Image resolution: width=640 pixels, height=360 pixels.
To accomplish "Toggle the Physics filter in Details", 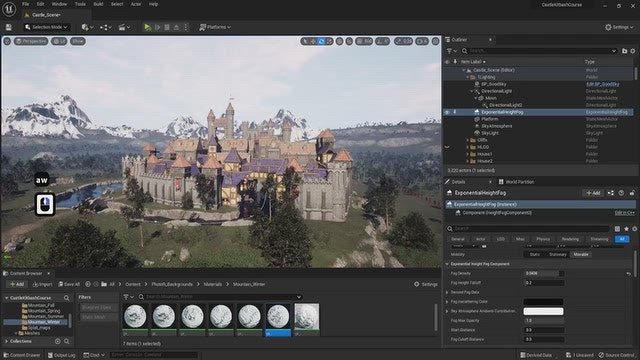I will click(x=543, y=239).
